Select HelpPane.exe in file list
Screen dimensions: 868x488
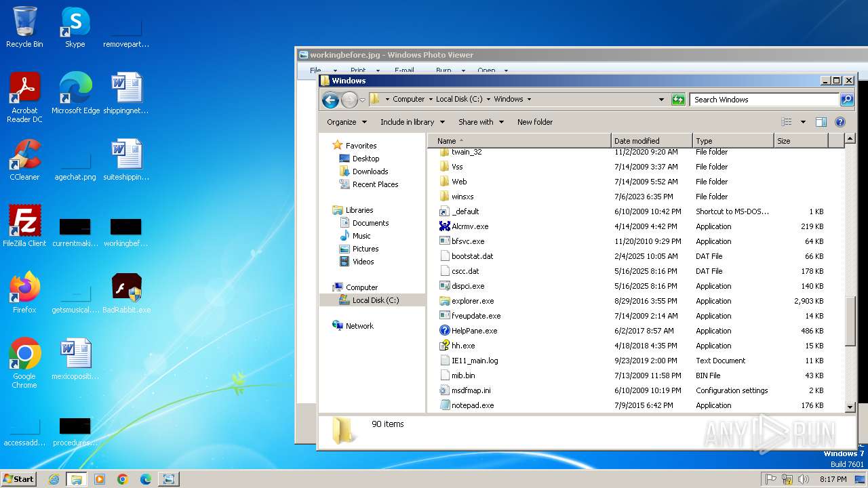(x=474, y=331)
